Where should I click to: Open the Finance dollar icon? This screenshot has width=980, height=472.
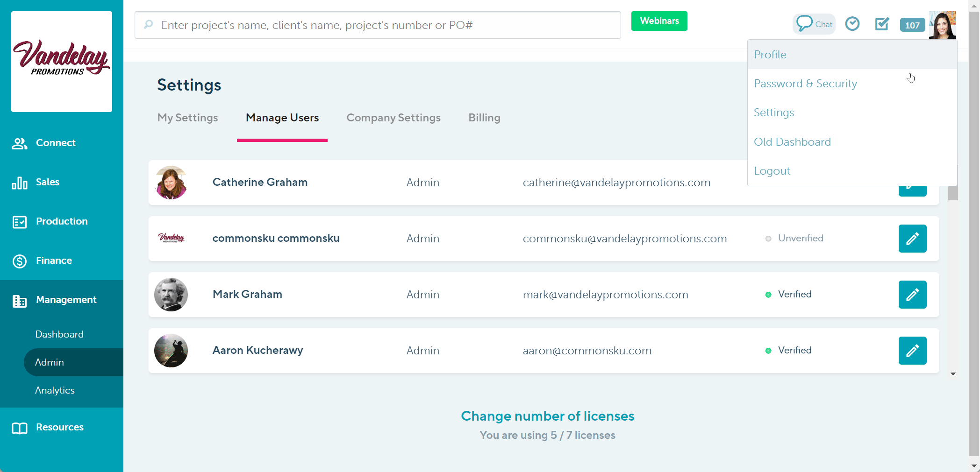19,261
